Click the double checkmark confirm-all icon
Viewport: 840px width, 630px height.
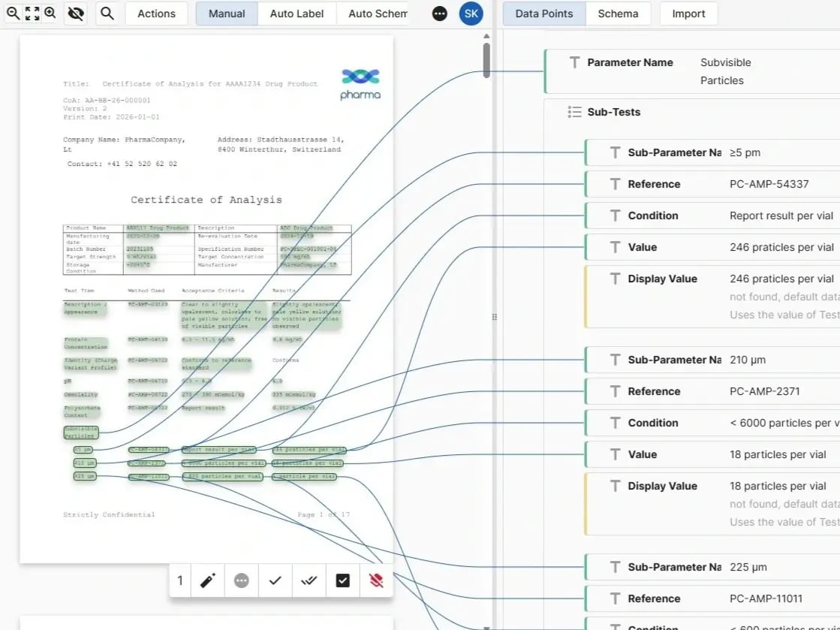pyautogui.click(x=308, y=580)
